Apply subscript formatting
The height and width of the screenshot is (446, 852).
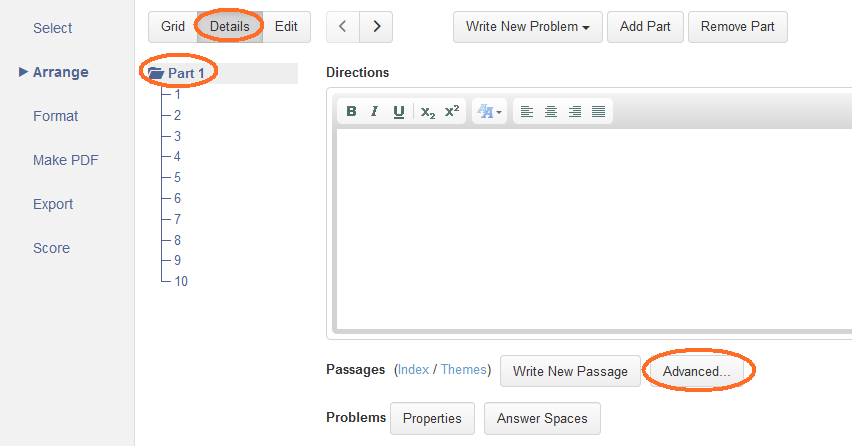(x=428, y=111)
